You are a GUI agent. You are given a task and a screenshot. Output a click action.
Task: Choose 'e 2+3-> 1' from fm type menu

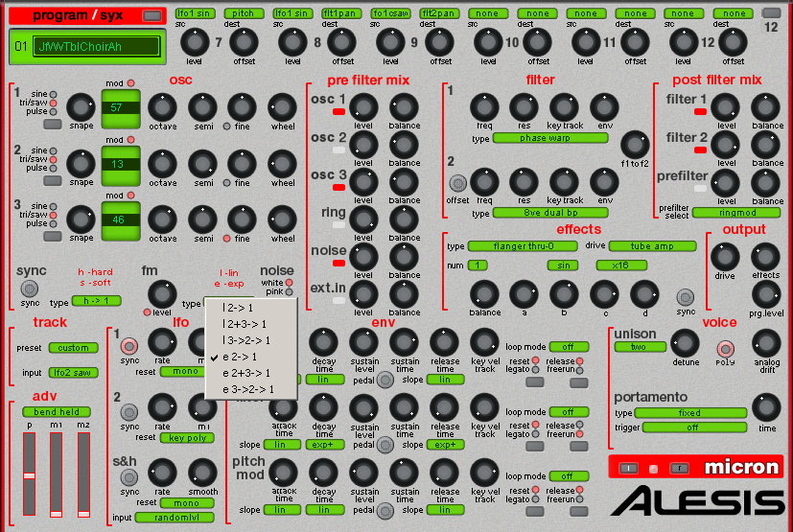pos(251,373)
